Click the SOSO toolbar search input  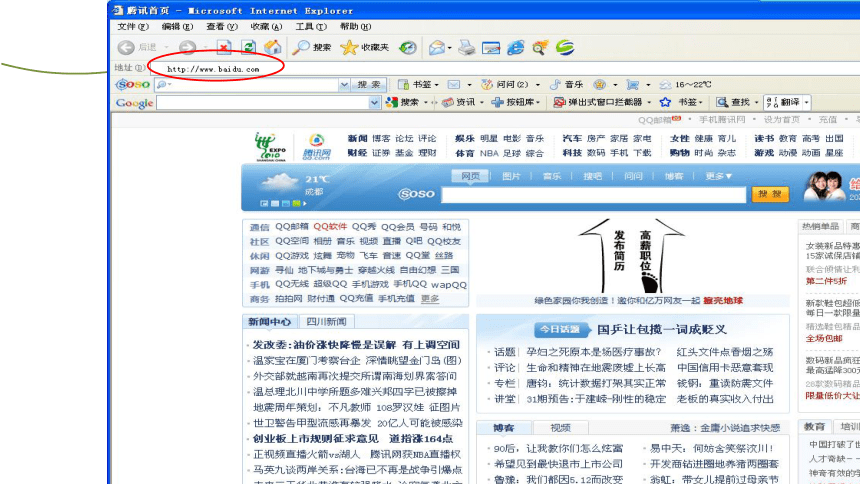point(247,85)
